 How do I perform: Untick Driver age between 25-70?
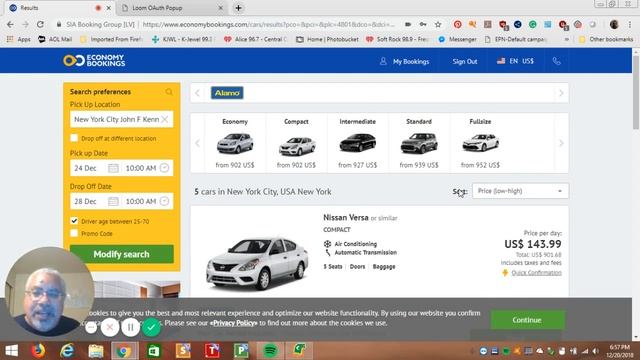click(x=74, y=221)
